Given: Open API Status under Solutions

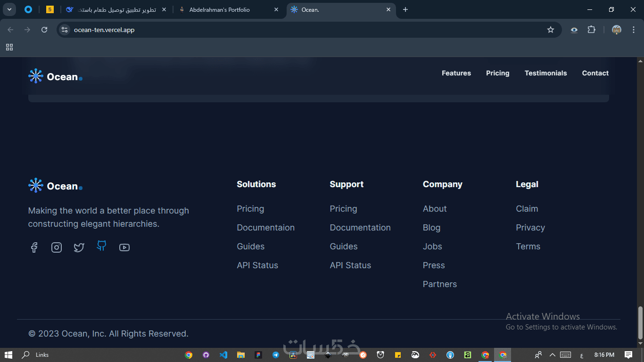Looking at the screenshot, I should (x=257, y=265).
